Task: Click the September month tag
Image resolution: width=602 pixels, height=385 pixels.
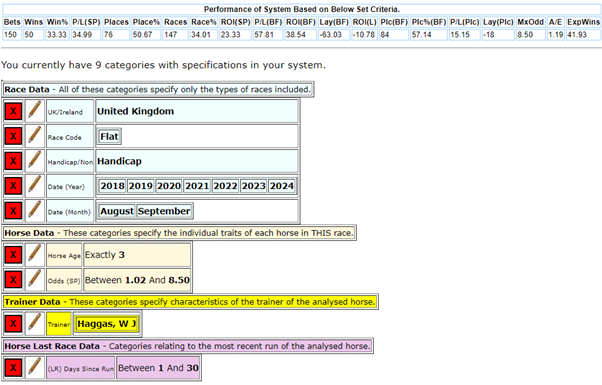Action: point(164,211)
